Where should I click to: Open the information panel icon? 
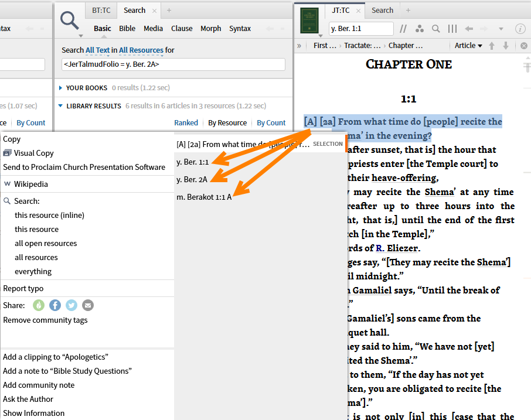pos(520,29)
